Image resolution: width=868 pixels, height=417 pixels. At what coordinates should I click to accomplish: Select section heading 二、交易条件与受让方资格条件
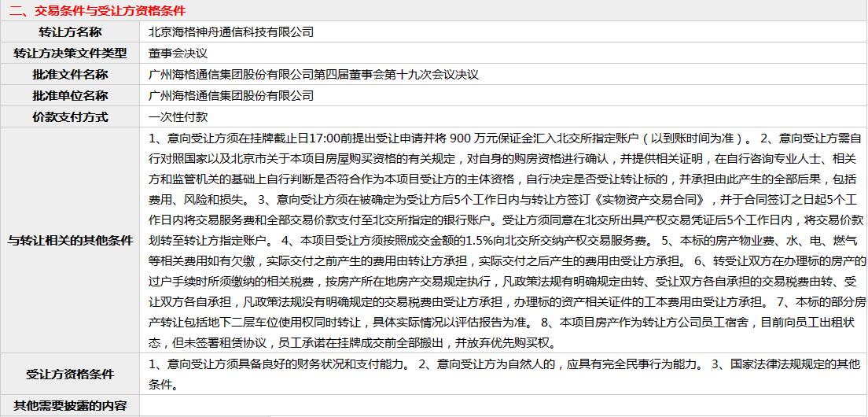tap(97, 10)
